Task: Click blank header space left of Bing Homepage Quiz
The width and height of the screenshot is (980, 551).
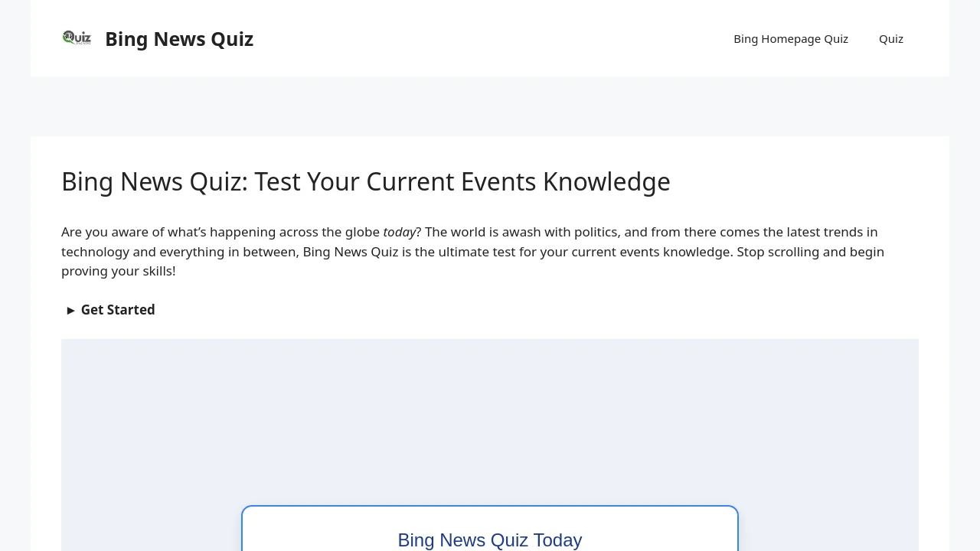Action: point(490,38)
